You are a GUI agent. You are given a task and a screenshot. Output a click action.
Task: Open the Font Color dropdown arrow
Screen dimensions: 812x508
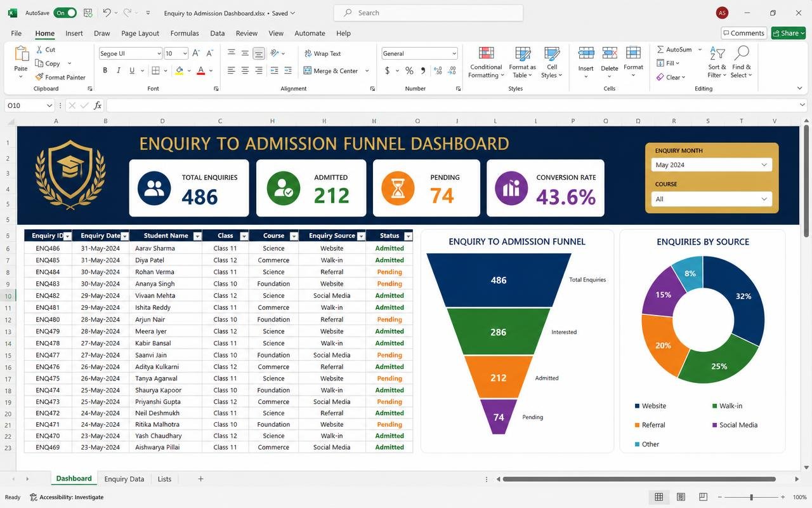pyautogui.click(x=211, y=70)
